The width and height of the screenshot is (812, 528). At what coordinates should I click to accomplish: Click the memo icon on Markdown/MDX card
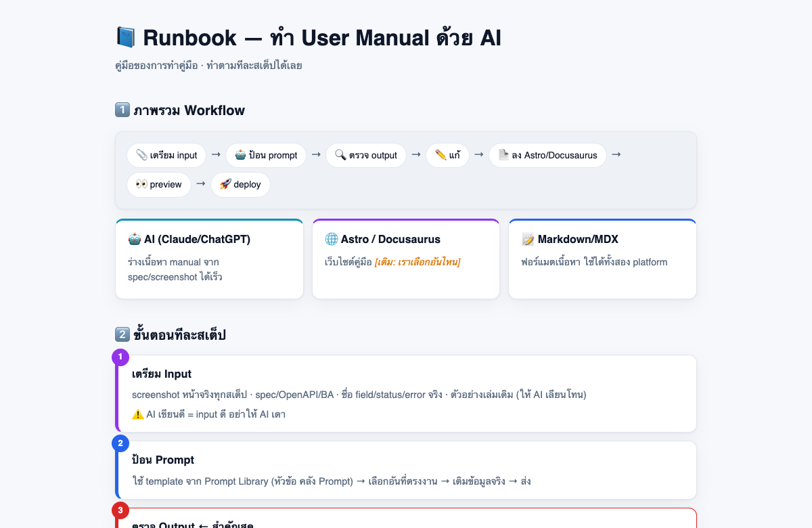pos(528,239)
